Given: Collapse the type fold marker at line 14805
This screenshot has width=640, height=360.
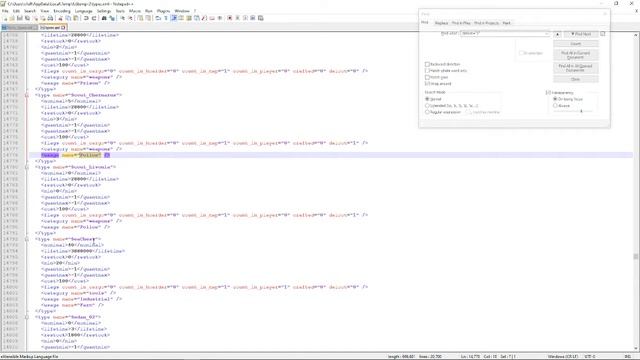Looking at the screenshot, I should (x=27, y=317).
